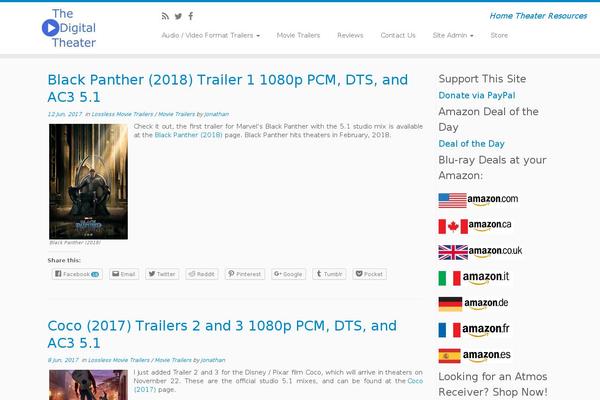
Task: Follow inline Black Panther (2018) page link
Action: point(188,135)
